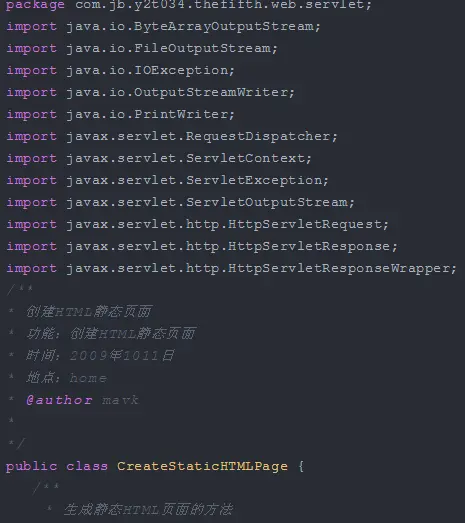Click the PrintWriter import line
Viewport: 465px width, 523px height.
click(x=121, y=115)
